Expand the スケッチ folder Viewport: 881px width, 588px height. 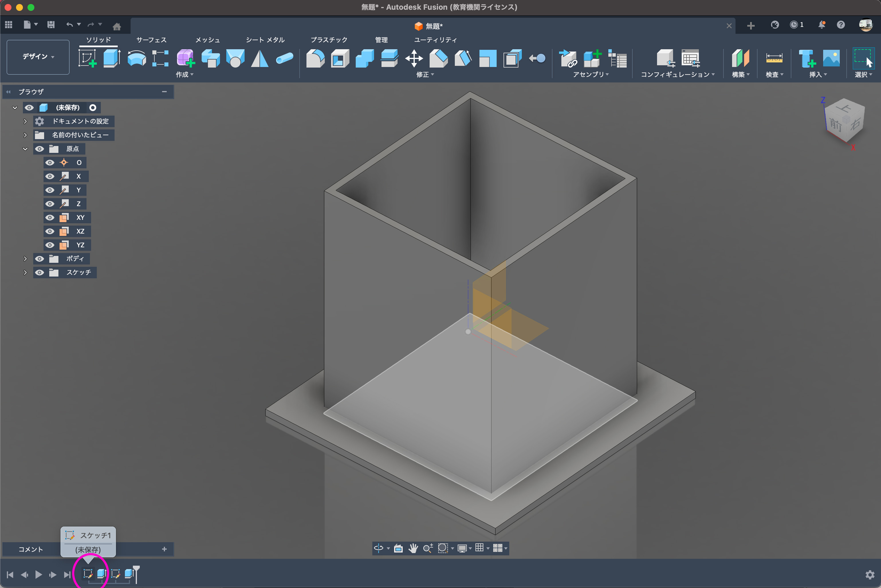click(25, 273)
